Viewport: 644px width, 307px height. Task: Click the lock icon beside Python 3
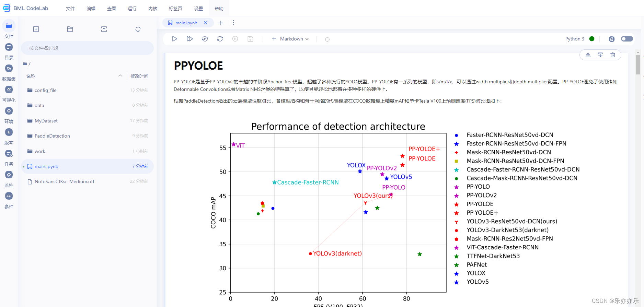[x=612, y=39]
